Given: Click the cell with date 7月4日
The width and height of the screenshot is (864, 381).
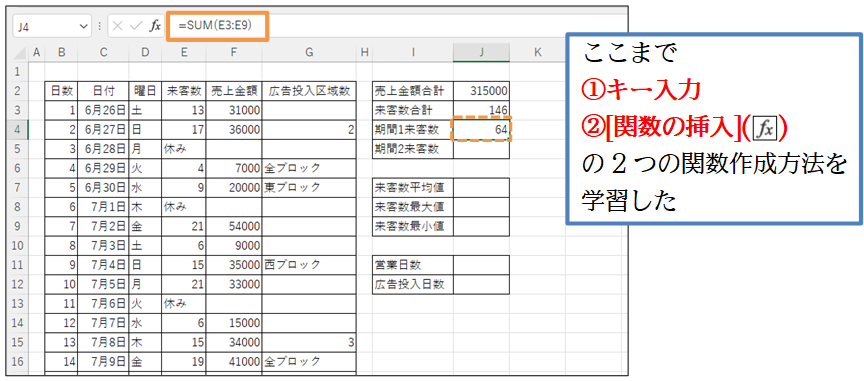Looking at the screenshot, I should click(104, 265).
